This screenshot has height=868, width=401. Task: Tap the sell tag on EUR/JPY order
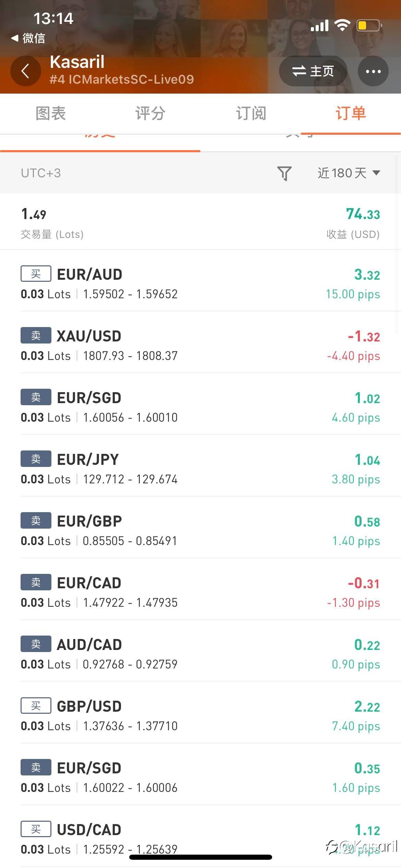click(36, 459)
